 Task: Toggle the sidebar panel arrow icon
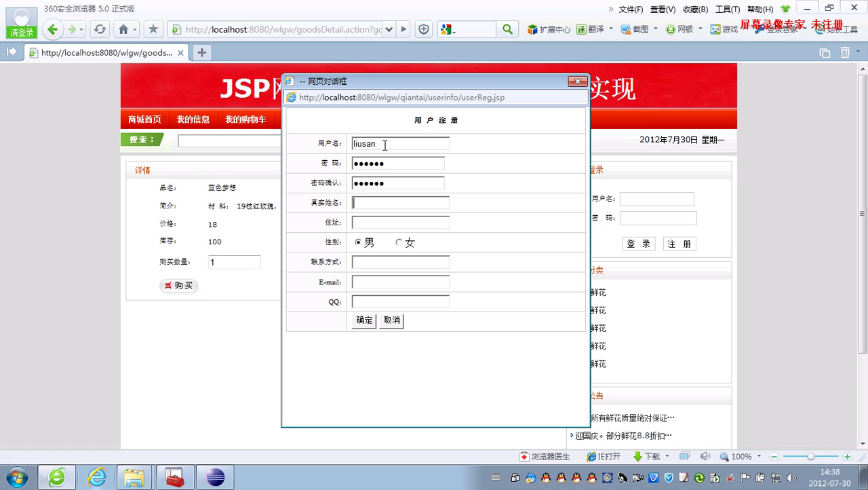click(x=12, y=52)
